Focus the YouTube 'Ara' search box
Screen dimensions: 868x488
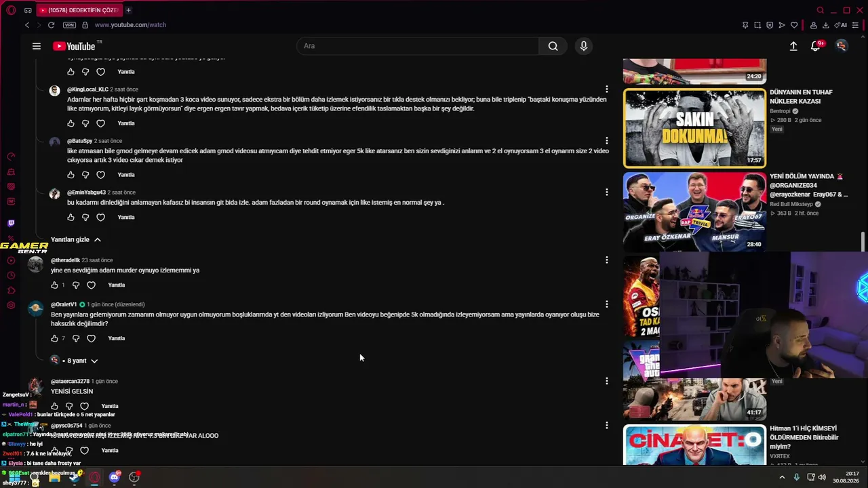(x=418, y=46)
